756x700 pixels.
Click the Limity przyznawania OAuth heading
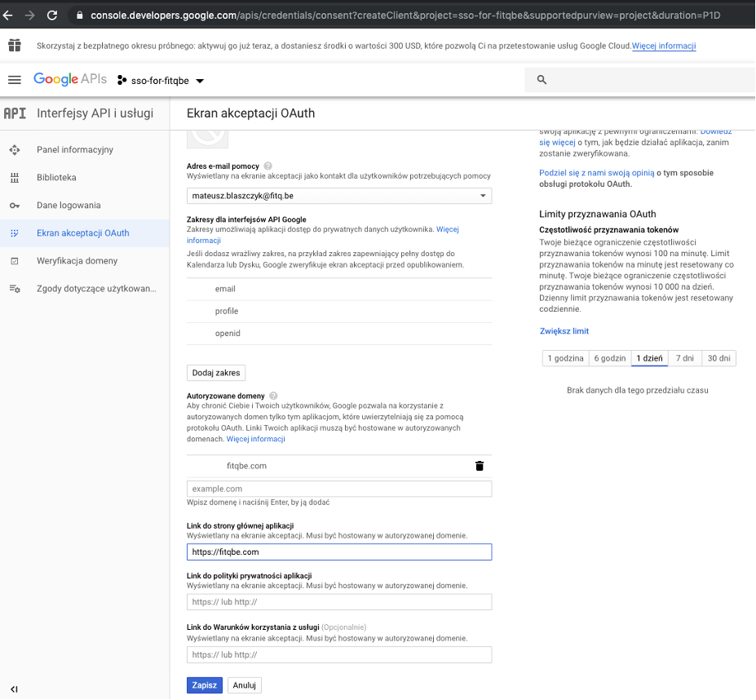tap(597, 215)
